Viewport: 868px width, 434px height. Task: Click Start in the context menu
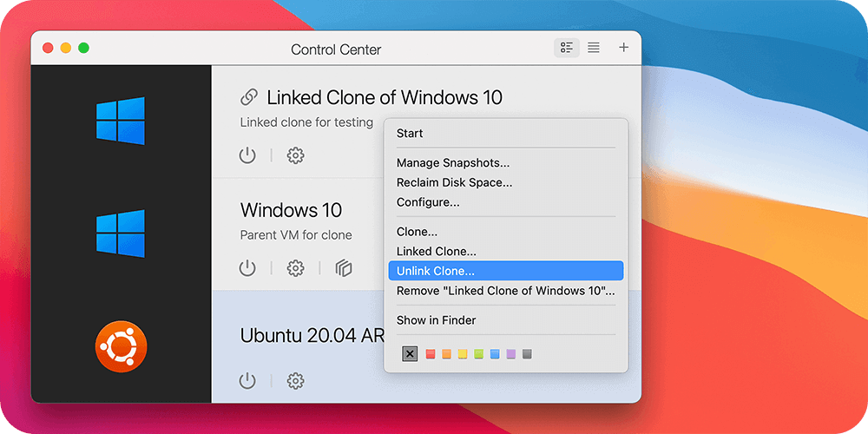pyautogui.click(x=410, y=133)
